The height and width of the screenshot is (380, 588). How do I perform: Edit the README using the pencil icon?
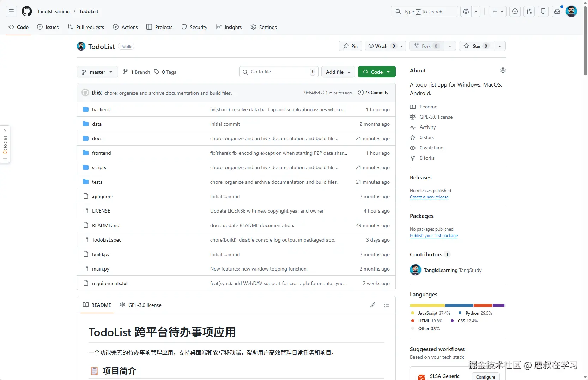pos(373,304)
